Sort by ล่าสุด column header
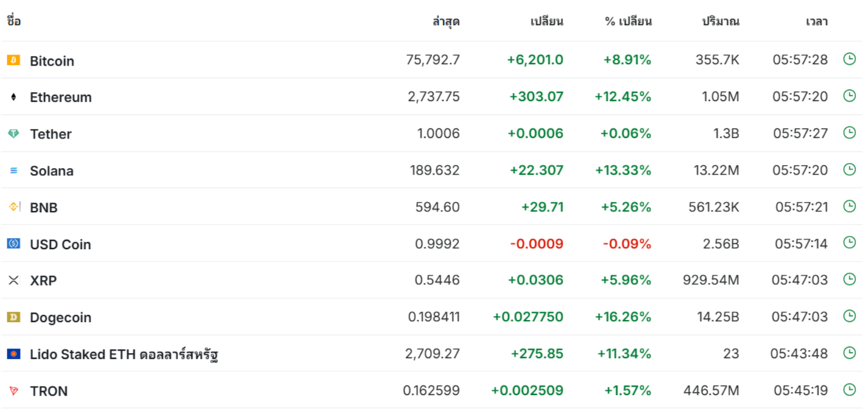Viewport: 868px width, 414px height. [445, 22]
